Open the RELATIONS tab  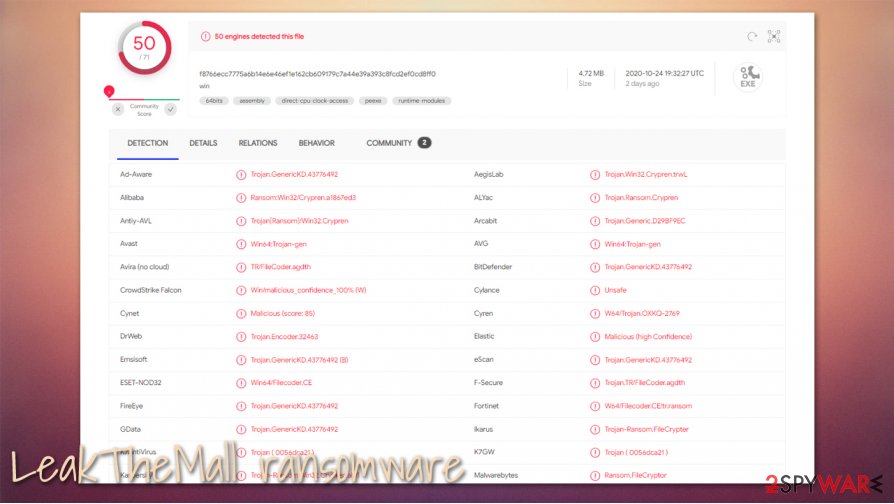(258, 143)
